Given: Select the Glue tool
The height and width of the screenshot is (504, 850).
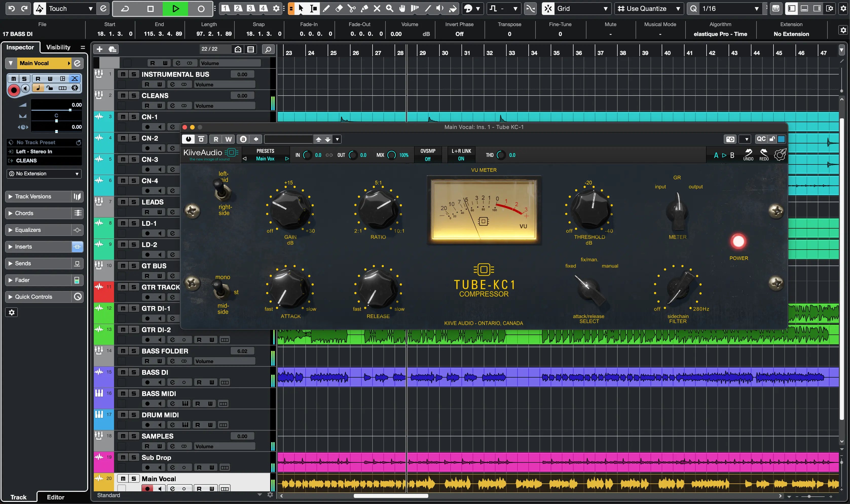Looking at the screenshot, I should 364,9.
